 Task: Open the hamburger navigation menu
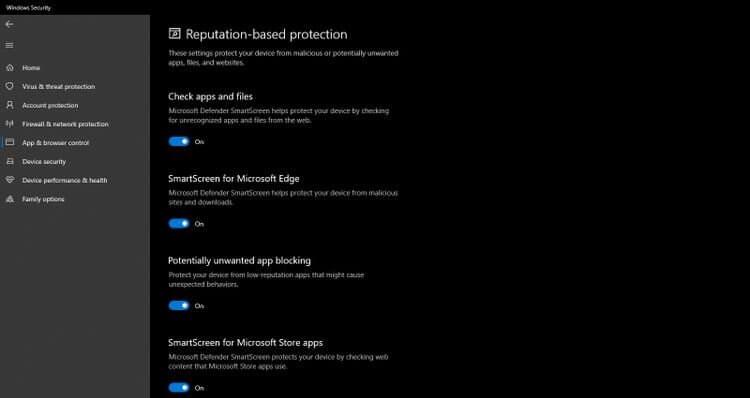click(10, 45)
